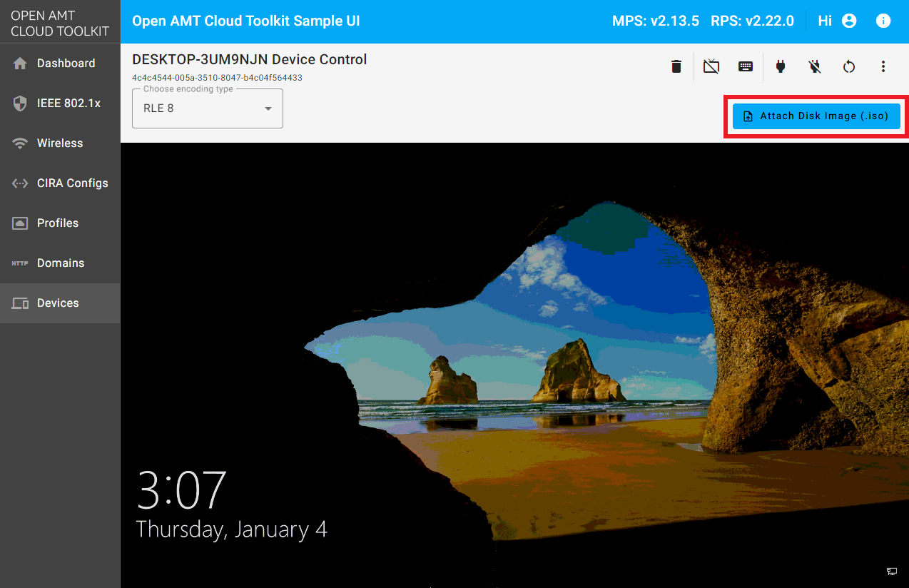Click the trash delete device icon

click(x=676, y=66)
